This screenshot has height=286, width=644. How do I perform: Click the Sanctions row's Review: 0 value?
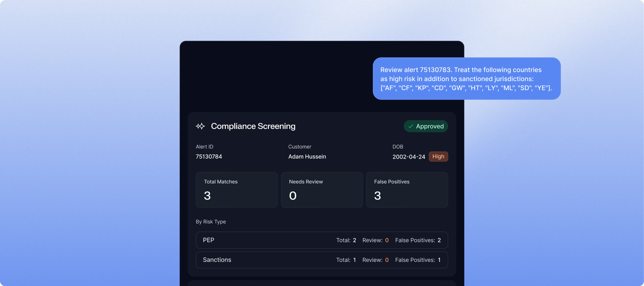(375, 260)
